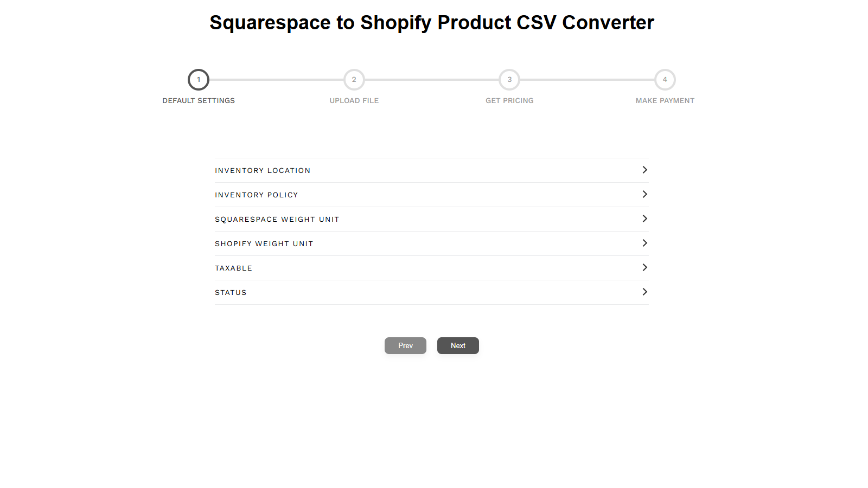Expand Squarespace Weight Unit chevron arrow
868x488 pixels.
click(x=644, y=219)
